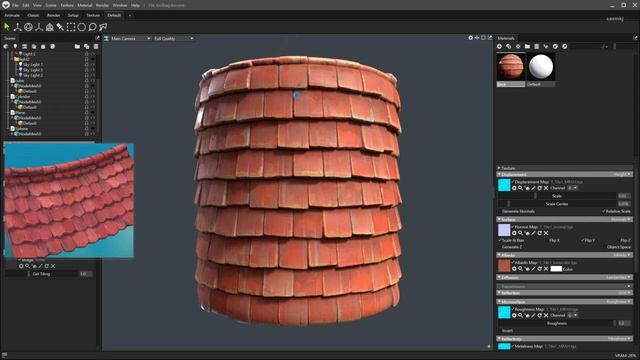Duplicate material in Materials toolbar
640x360 pixels.
[509, 47]
